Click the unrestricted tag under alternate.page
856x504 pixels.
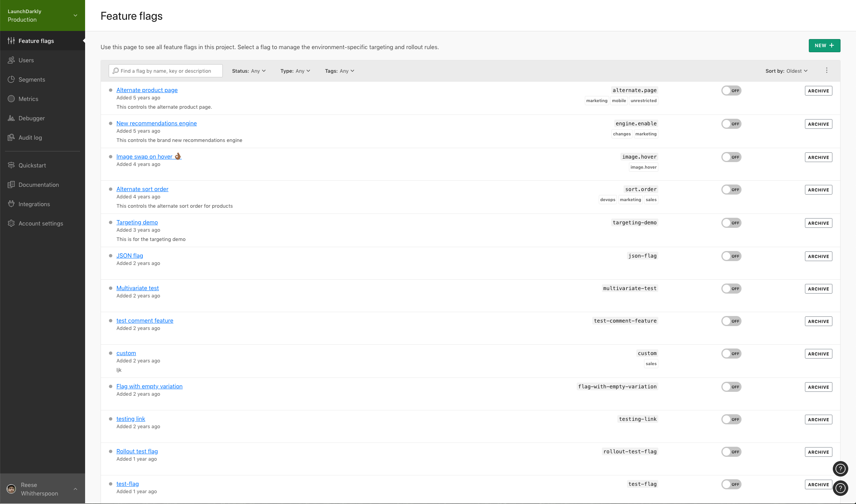coord(643,101)
